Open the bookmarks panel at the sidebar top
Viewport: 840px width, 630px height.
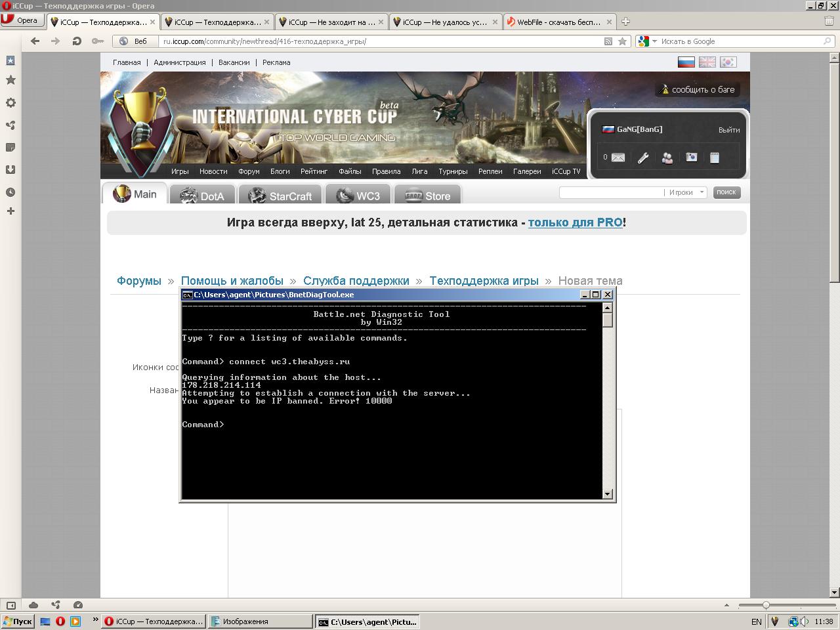(10, 60)
